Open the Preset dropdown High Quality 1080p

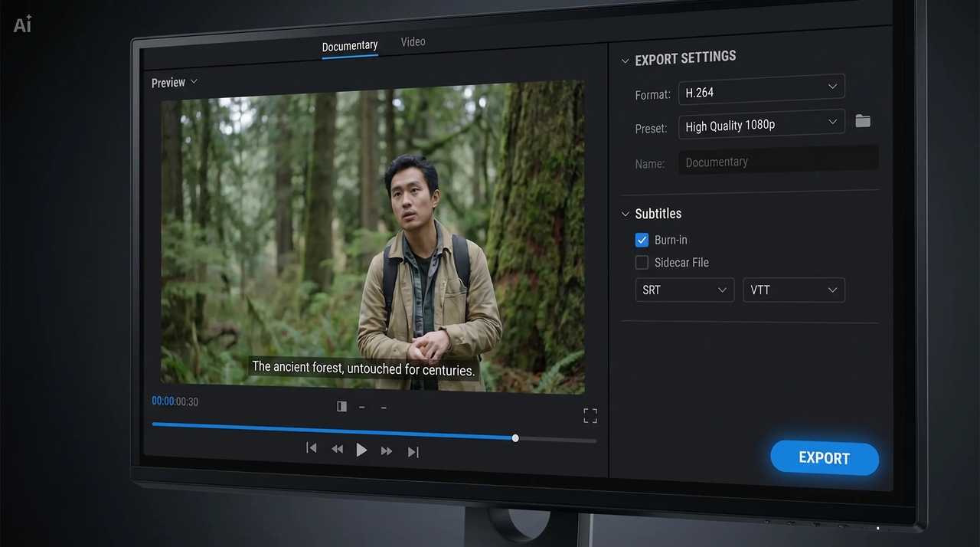(x=761, y=123)
